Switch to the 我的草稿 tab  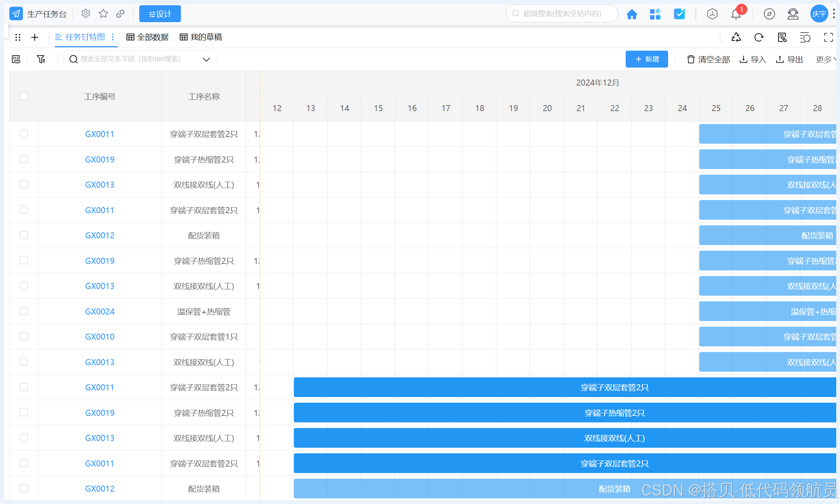click(x=201, y=37)
